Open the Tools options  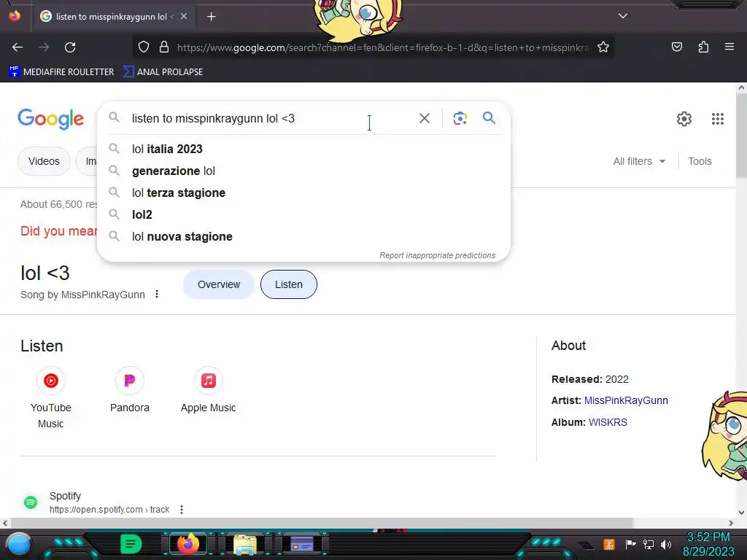700,161
